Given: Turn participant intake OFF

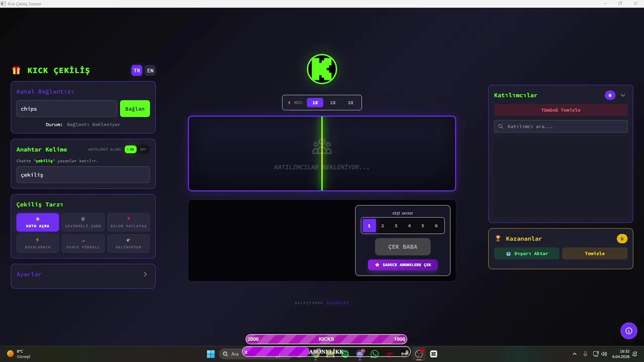Looking at the screenshot, I should pos(143,149).
